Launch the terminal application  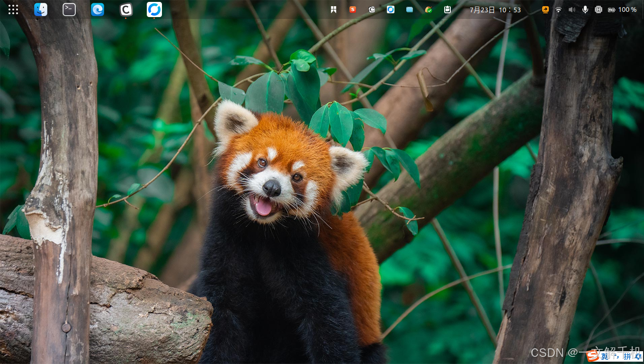[x=69, y=9]
